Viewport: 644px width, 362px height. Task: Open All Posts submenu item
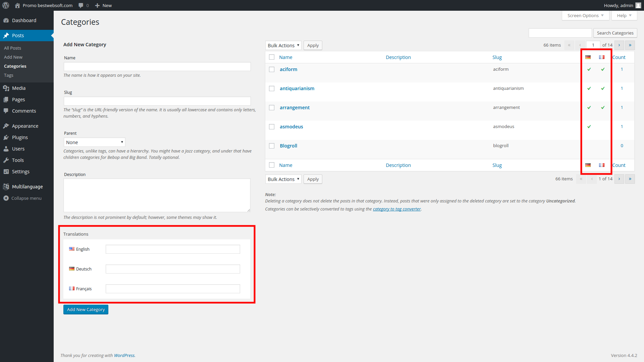12,48
